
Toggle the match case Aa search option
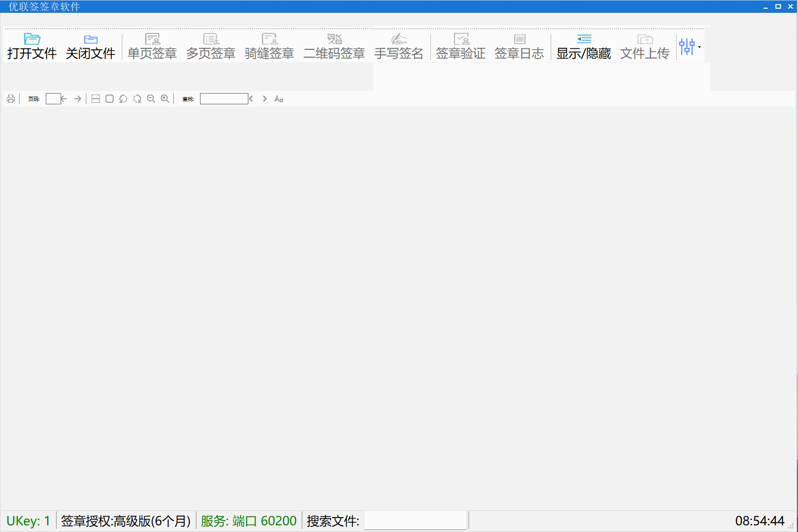279,99
